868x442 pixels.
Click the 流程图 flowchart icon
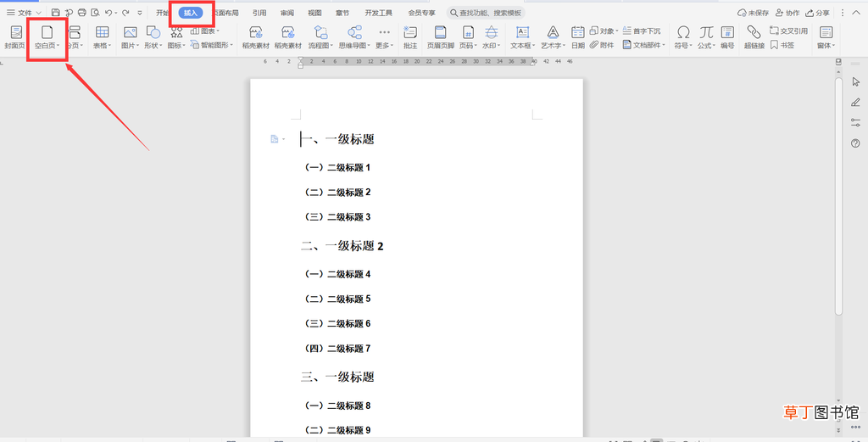[320, 32]
